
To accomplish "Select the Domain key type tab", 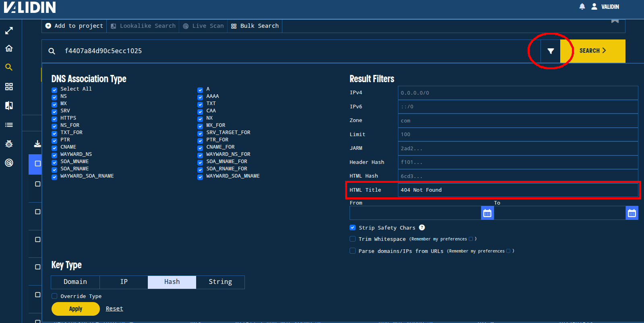I will (75, 282).
